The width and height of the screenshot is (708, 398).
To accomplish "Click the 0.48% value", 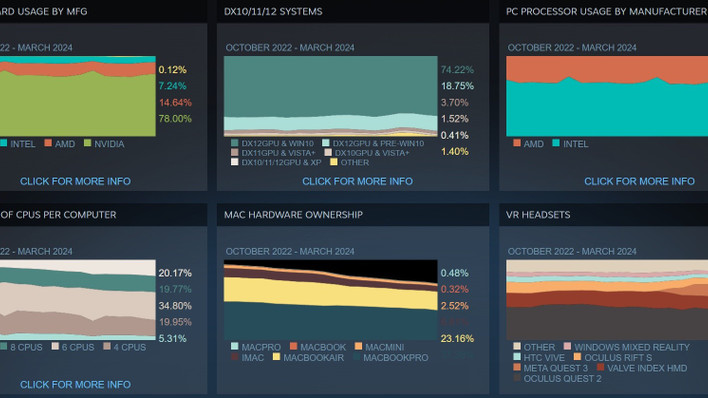I will pyautogui.click(x=455, y=273).
